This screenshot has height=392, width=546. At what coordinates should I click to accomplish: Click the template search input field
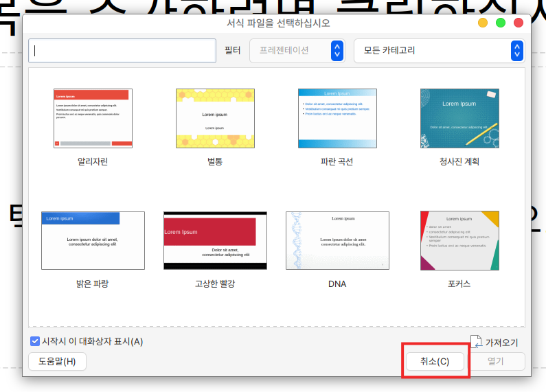pos(122,51)
